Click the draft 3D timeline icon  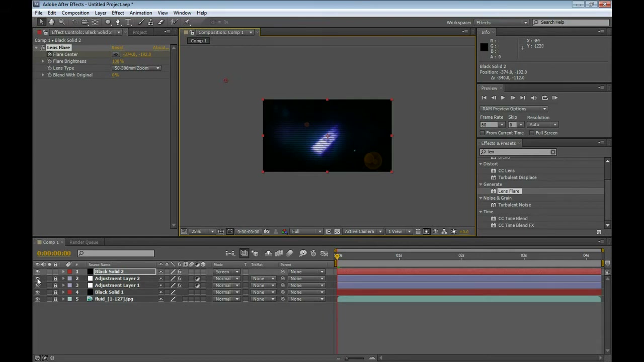click(255, 253)
